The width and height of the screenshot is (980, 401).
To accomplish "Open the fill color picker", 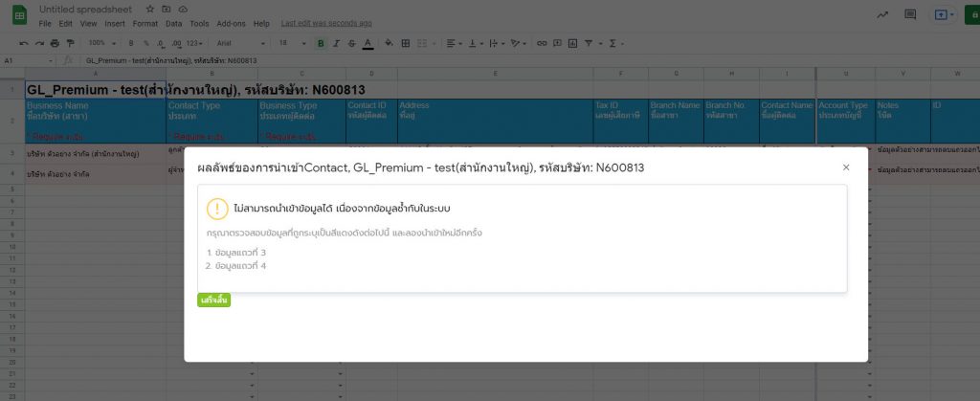I will 389,43.
